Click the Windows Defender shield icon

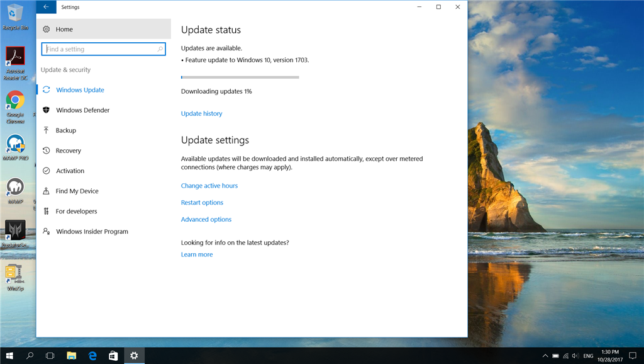[47, 110]
